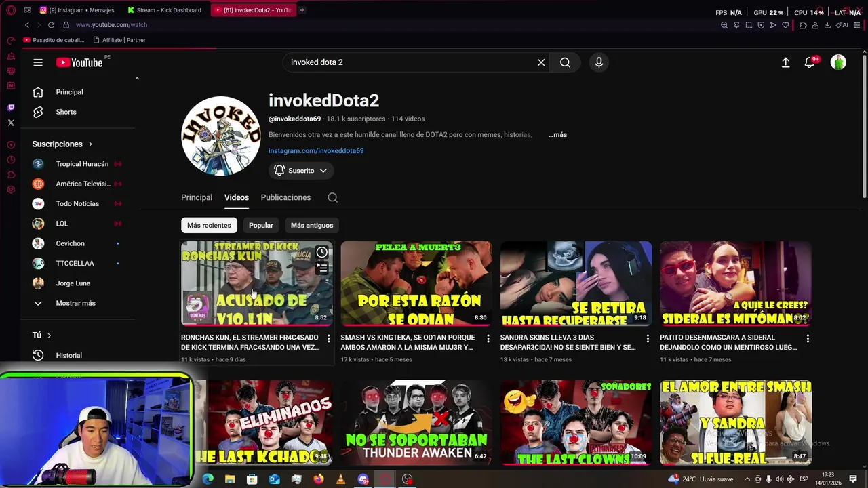868x488 pixels.
Task: Open the ad blocker shield icon
Action: (761, 25)
